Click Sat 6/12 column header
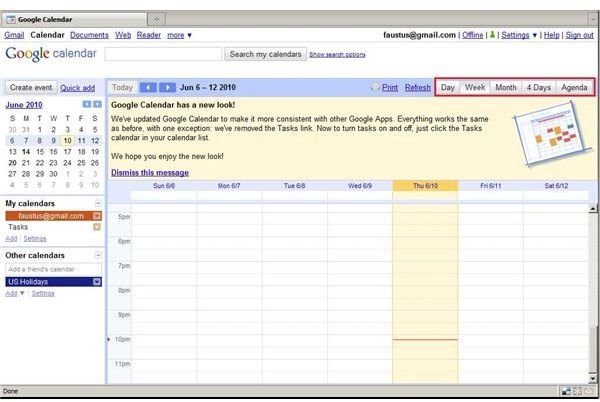 click(556, 186)
